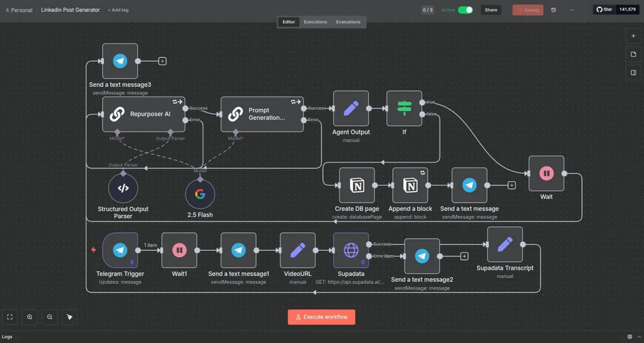
Task: Zoom out of the canvas
Action: (x=49, y=317)
